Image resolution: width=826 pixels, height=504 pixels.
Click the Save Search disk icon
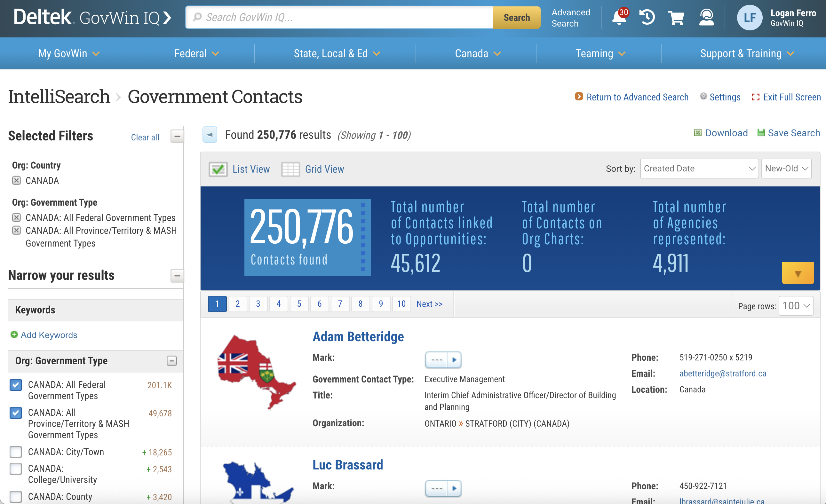(x=761, y=133)
